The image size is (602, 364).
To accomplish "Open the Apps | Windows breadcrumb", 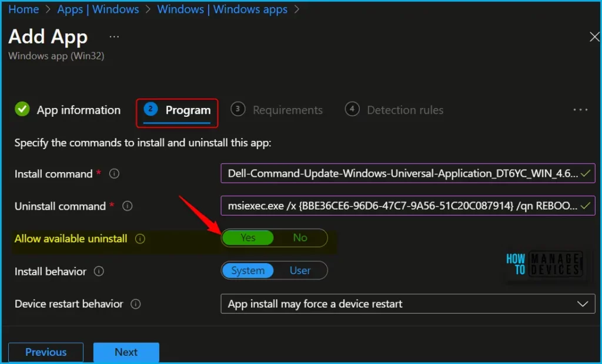I will click(x=98, y=9).
